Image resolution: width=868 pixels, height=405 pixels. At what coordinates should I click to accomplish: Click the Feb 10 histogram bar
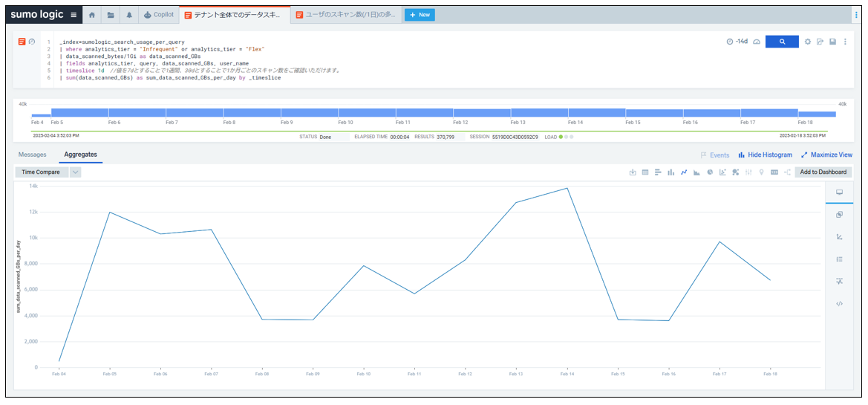[x=367, y=112]
